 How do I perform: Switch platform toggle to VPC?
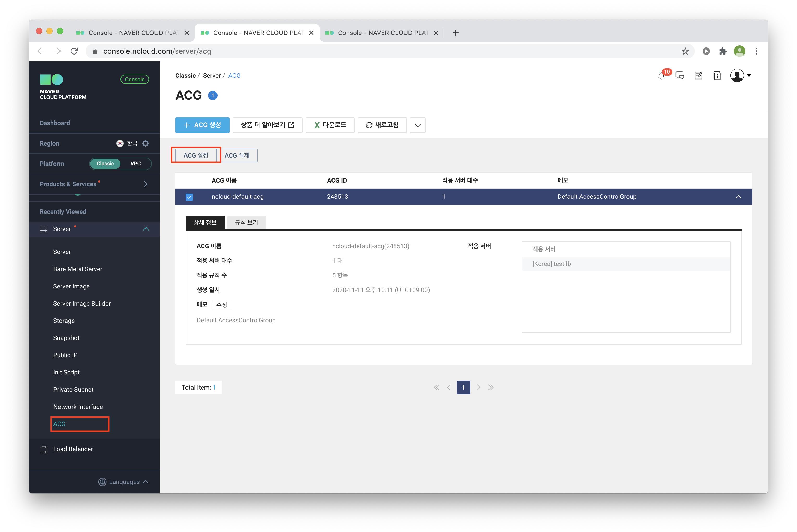point(135,164)
